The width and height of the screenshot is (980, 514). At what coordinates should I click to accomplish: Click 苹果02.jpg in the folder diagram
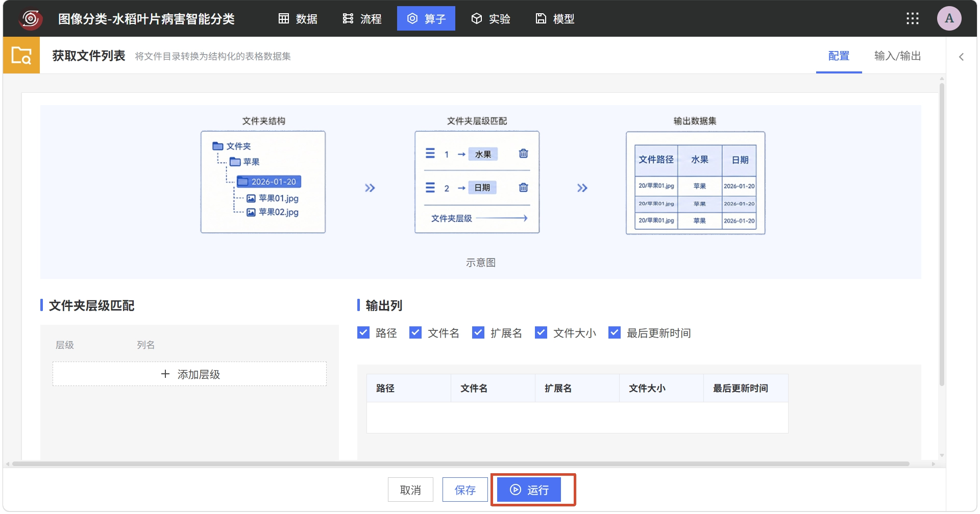tap(273, 212)
